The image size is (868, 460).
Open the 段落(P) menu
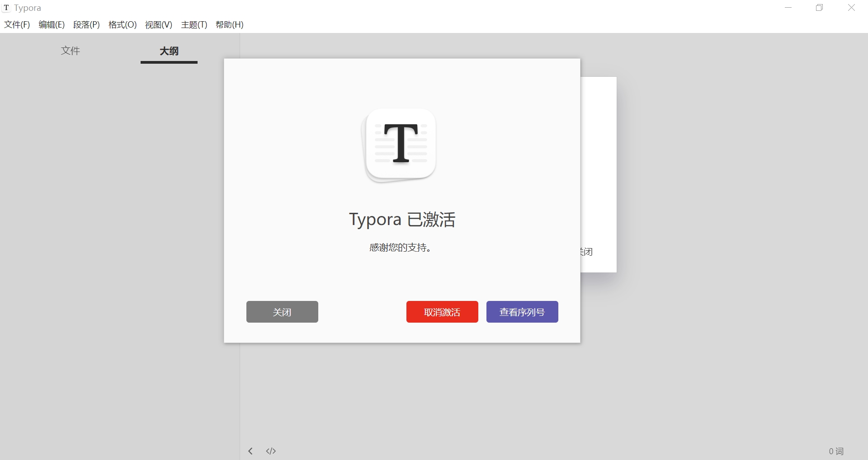(86, 25)
